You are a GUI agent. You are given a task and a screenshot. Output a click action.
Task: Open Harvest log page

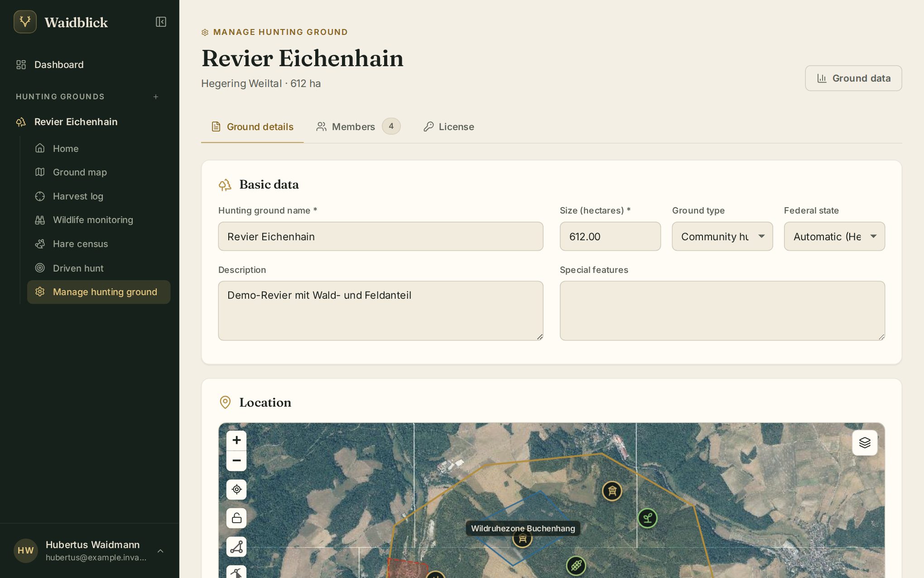(99, 196)
